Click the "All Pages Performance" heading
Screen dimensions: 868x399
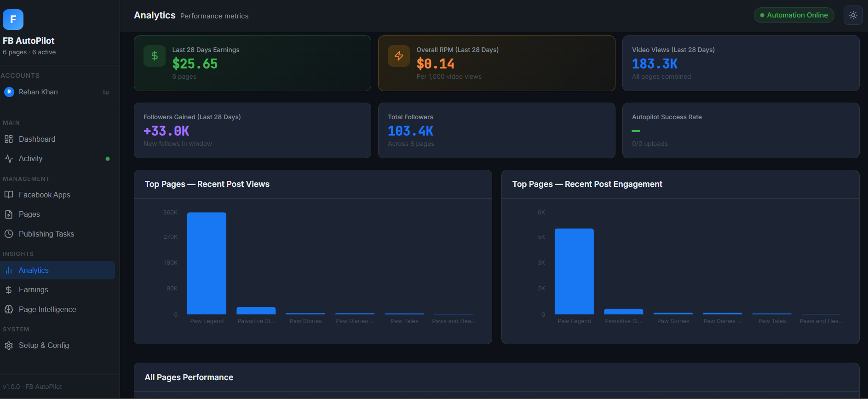[189, 377]
